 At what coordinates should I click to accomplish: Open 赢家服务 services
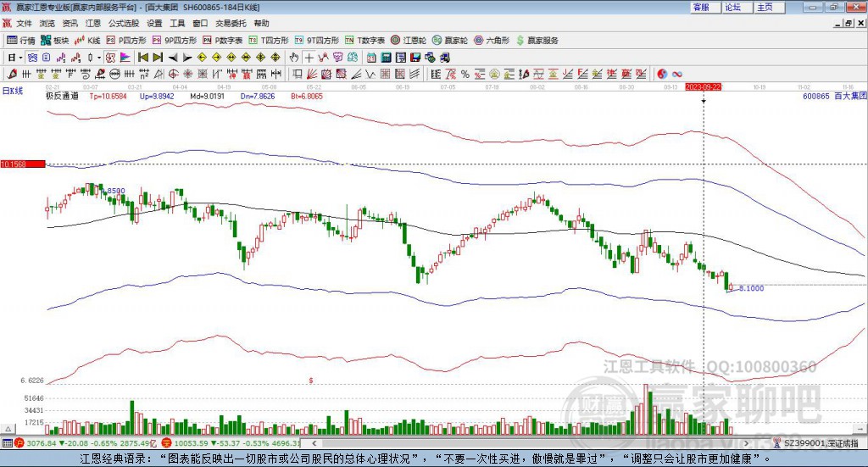pyautogui.click(x=537, y=41)
